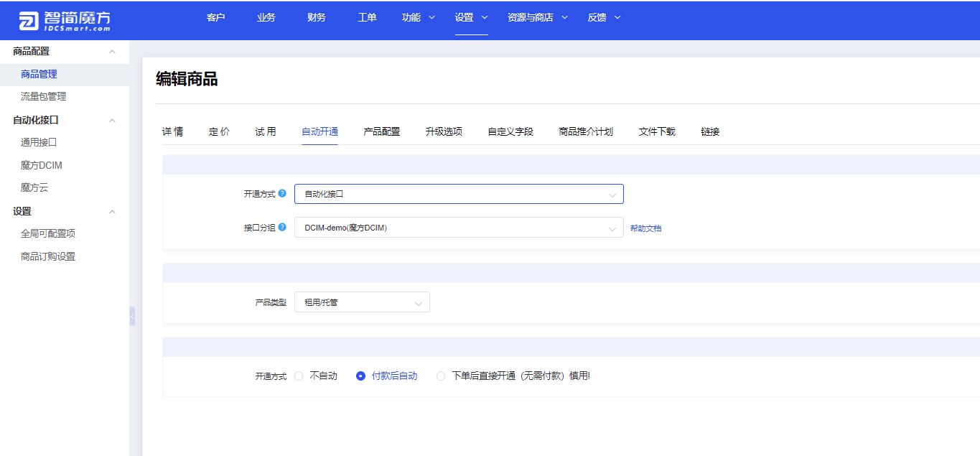Collapse the 自动化接口 sidebar section
This screenshot has height=456, width=980.
pos(112,121)
